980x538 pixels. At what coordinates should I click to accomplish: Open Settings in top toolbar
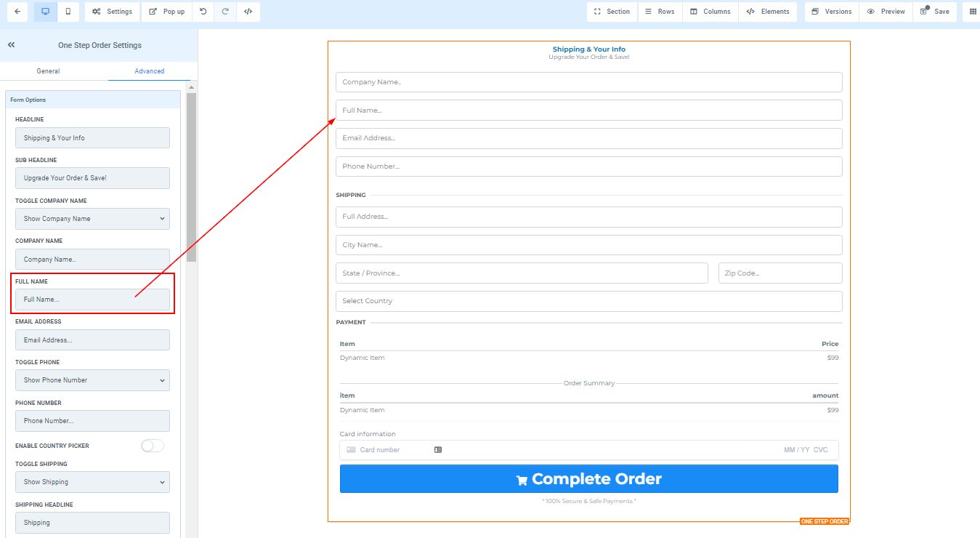coord(113,12)
